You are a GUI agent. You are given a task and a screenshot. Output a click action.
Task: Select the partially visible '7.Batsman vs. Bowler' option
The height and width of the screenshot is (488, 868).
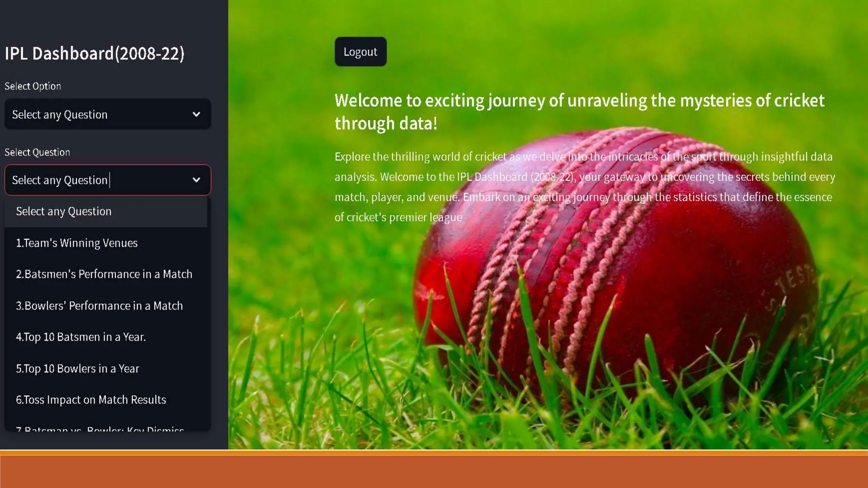(x=100, y=429)
